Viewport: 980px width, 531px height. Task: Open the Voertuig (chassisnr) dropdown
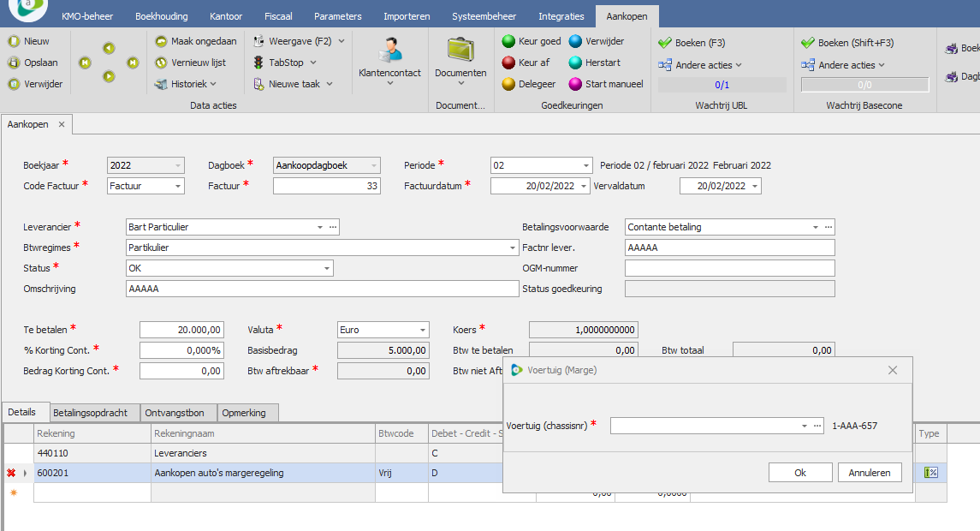(x=804, y=426)
